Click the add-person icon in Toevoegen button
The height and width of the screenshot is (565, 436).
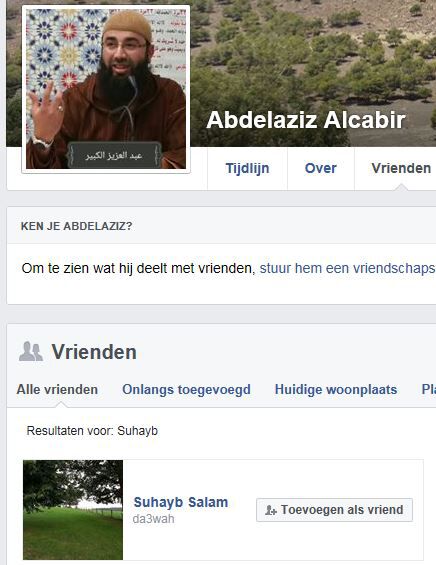point(271,510)
